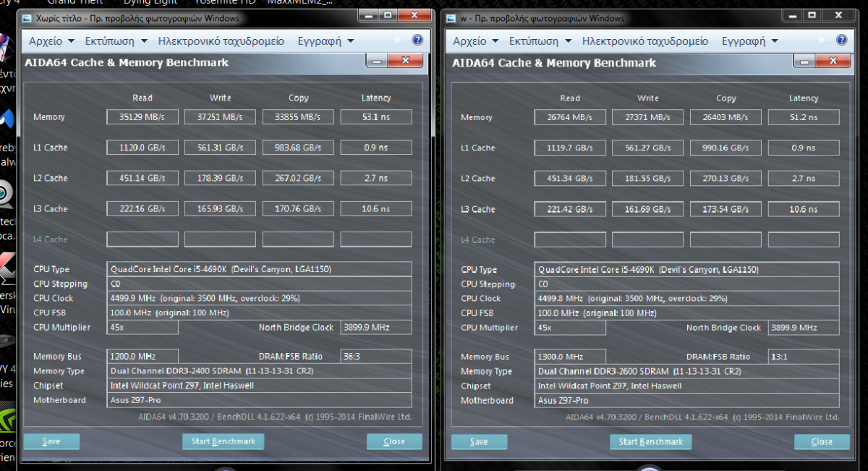The height and width of the screenshot is (471, 868).
Task: Click the L2 Cache write value 181.55 GB/s
Action: tap(648, 179)
